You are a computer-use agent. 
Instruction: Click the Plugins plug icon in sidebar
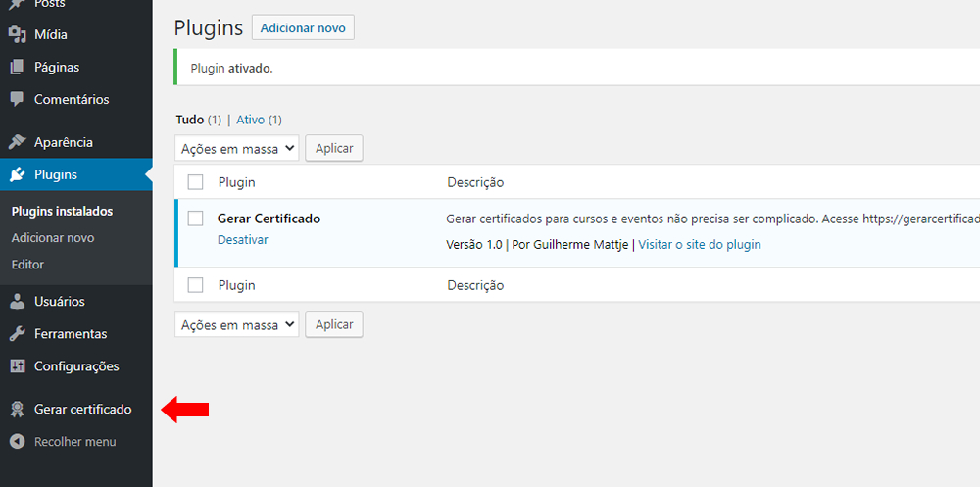tap(18, 174)
